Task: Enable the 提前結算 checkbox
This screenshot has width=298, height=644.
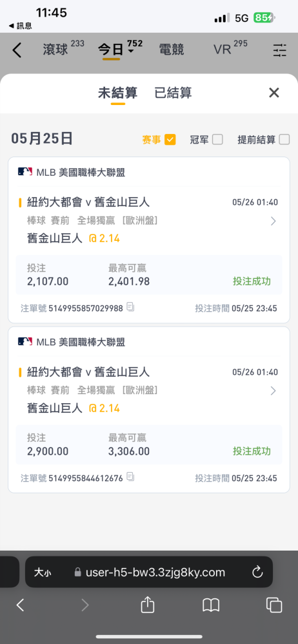Action: coord(284,140)
